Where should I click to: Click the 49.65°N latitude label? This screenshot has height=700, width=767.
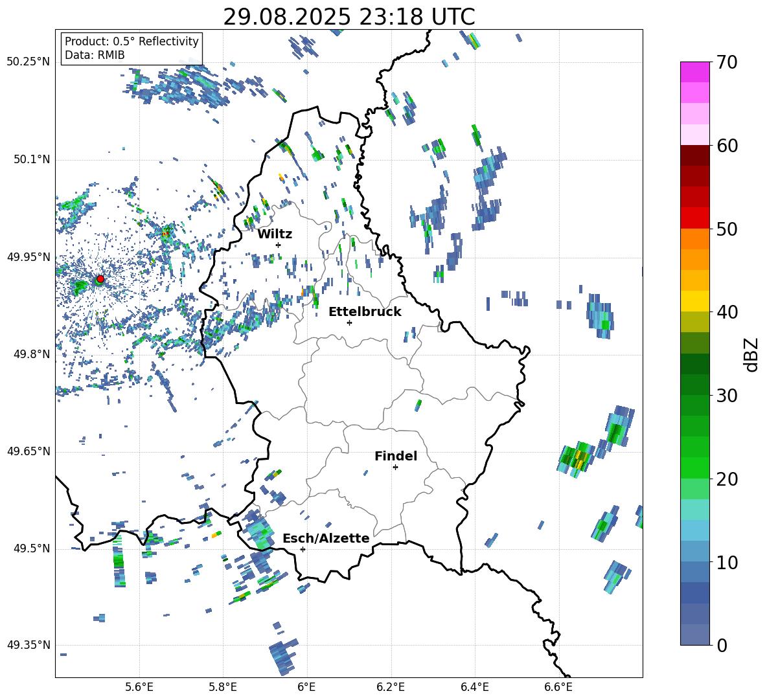click(29, 451)
